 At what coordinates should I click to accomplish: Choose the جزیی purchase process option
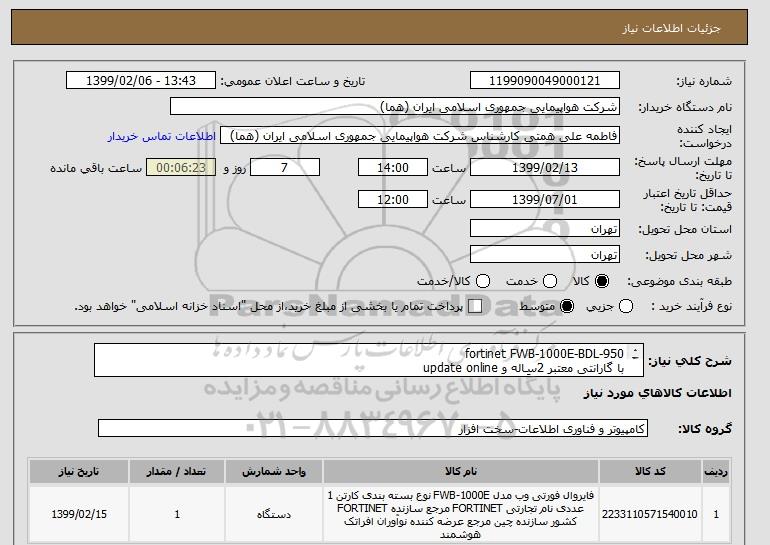[x=626, y=306]
